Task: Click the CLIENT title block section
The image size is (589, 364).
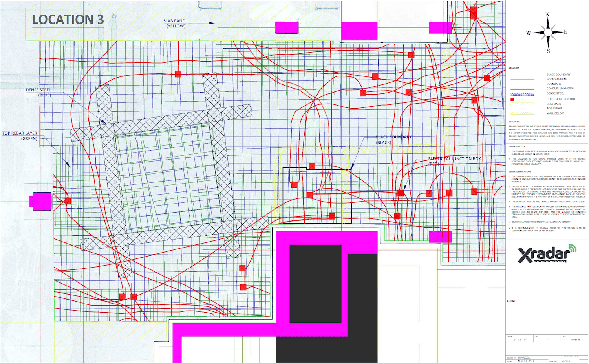Action: 510,301
